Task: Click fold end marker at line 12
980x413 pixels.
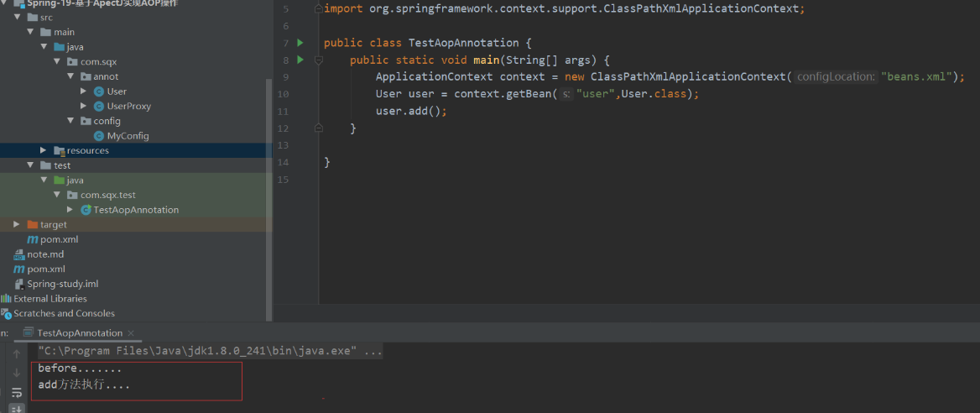Action: click(x=318, y=128)
